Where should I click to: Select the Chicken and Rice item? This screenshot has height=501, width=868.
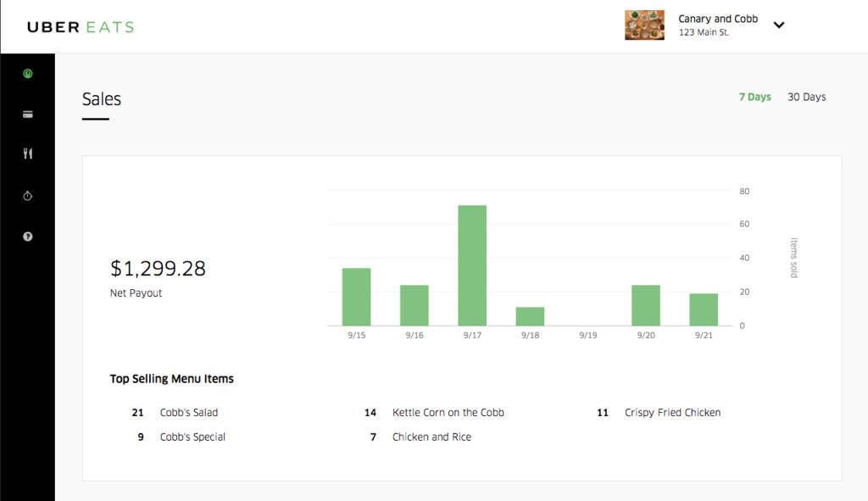(x=431, y=437)
